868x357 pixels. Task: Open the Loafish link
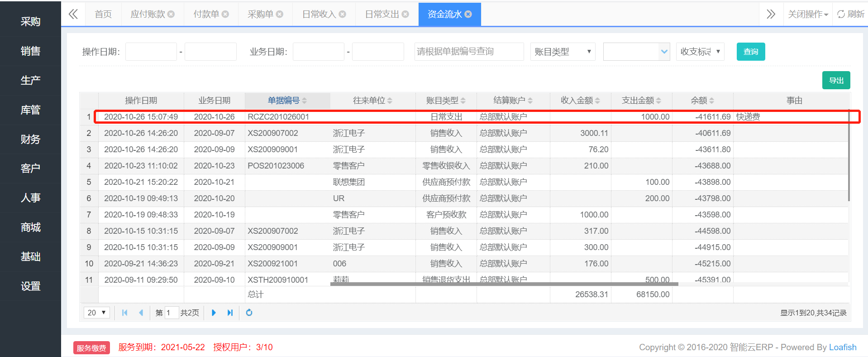(843, 347)
